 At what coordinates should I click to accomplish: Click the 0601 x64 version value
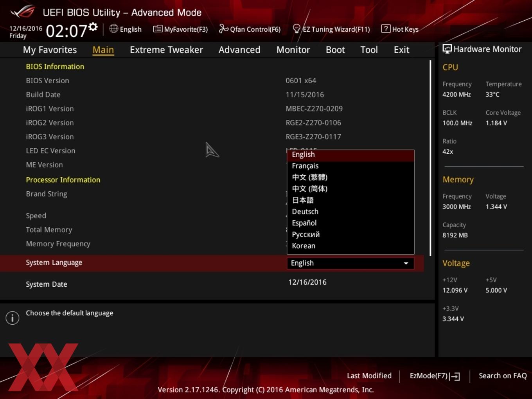301,81
